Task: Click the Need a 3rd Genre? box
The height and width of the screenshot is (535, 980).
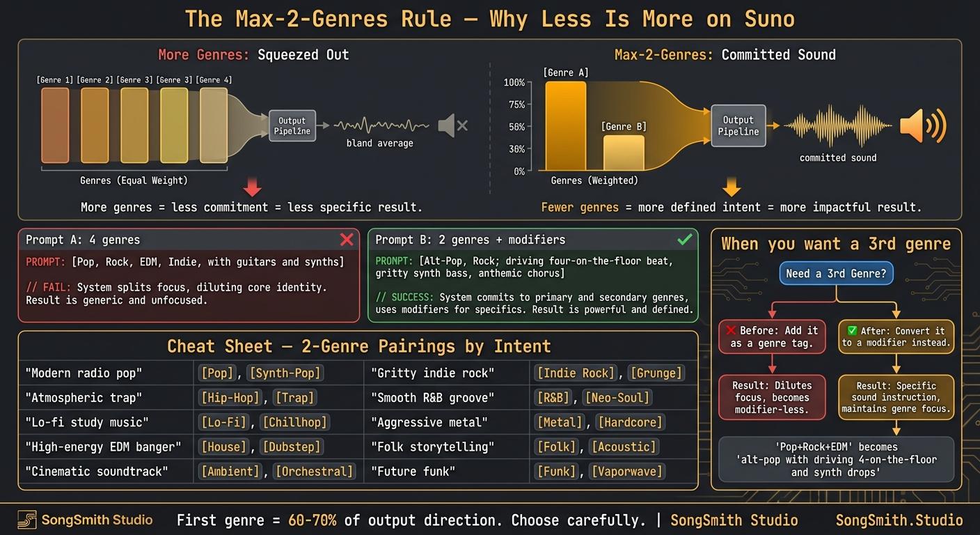Action: point(836,273)
